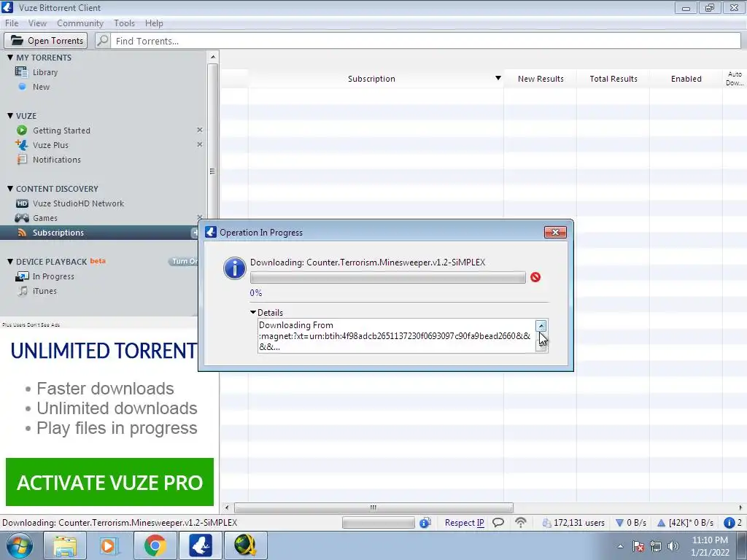Click the details box scroll up arrow
747x560 pixels.
[x=541, y=325]
